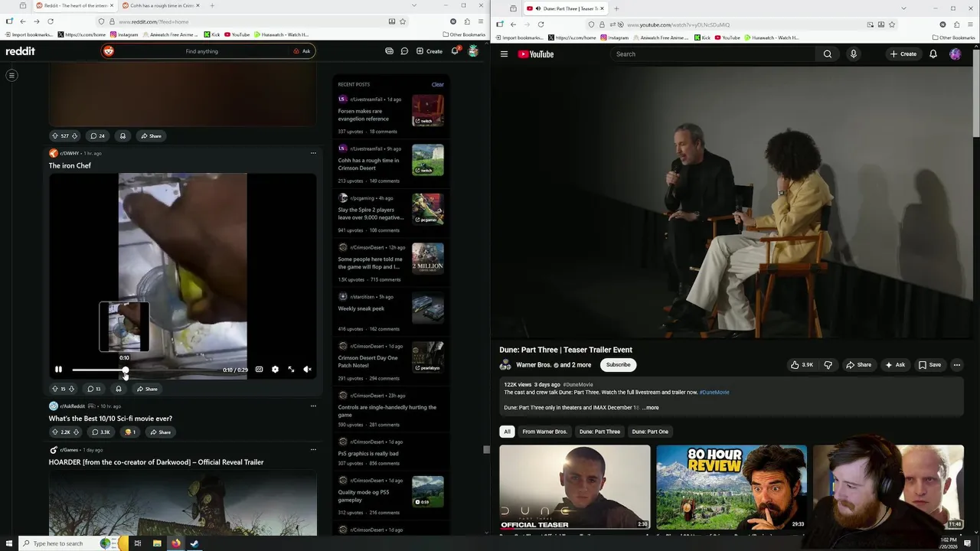The height and width of the screenshot is (551, 980).
Task: Click the YouTube search magnifier button
Action: (x=828, y=54)
